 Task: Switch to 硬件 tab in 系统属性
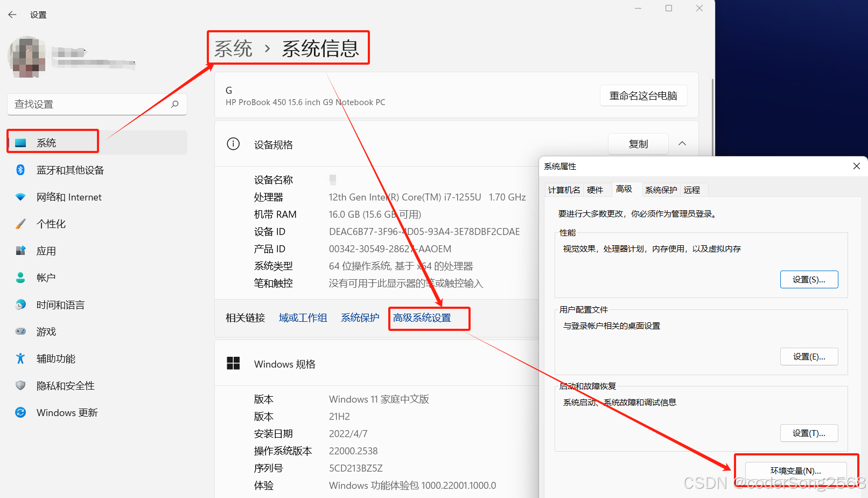(595, 190)
